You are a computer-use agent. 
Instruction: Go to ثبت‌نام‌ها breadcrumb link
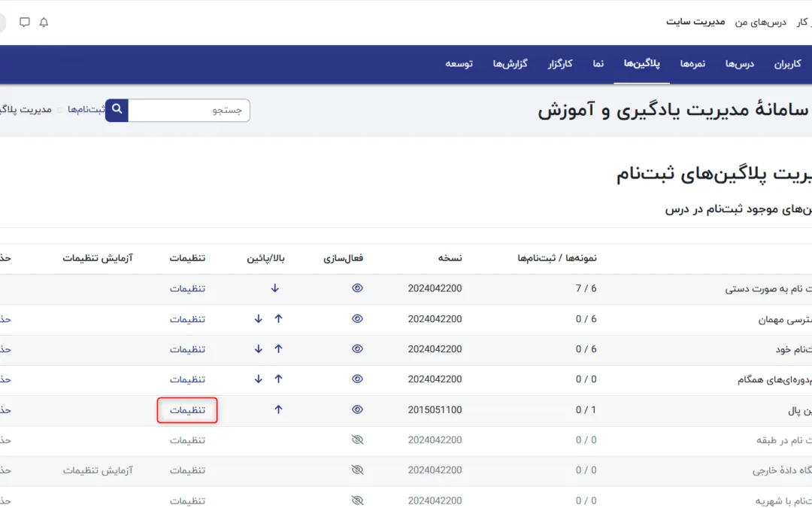tap(86, 110)
